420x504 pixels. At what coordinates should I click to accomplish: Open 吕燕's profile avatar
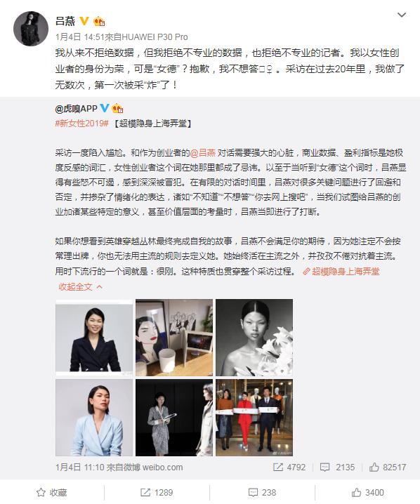[31, 29]
